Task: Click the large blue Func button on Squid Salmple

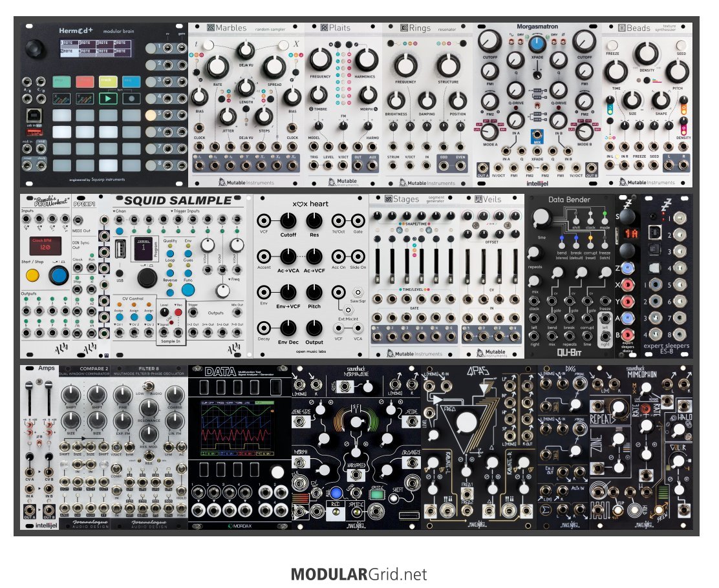Action: [x=188, y=289]
